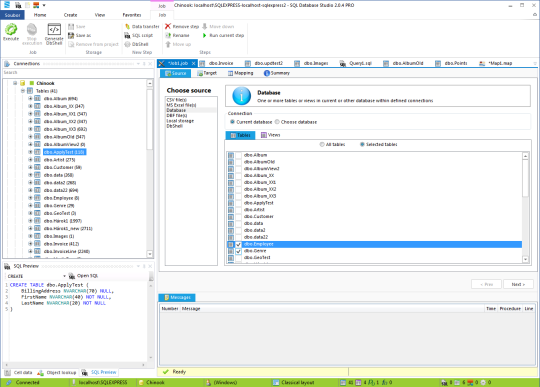Expand dbo.Album (694) tree node
The image size is (540, 387).
(x=30, y=99)
